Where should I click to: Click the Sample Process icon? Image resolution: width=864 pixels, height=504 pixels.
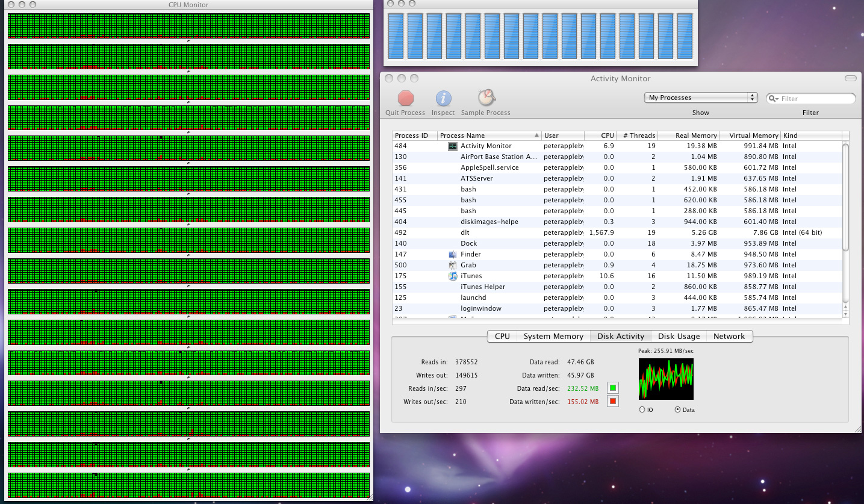click(x=486, y=98)
